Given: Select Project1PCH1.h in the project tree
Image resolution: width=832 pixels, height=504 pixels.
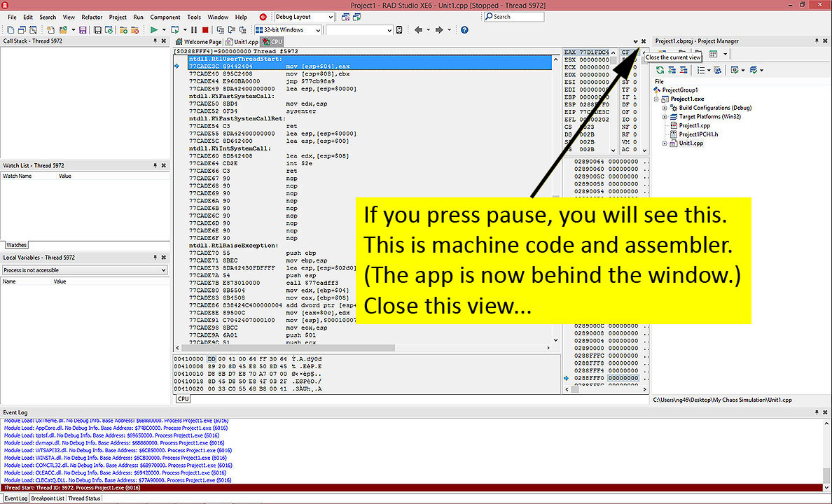Looking at the screenshot, I should point(698,134).
